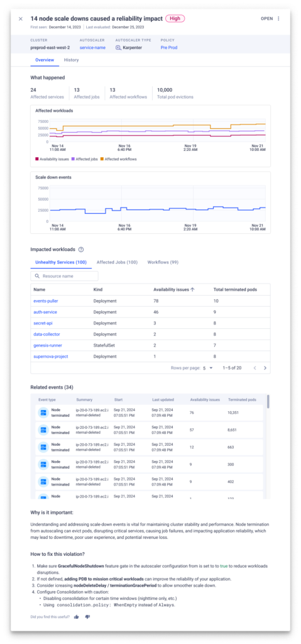The width and height of the screenshot is (301, 644).
Task: Open the supernova-project link
Action: (x=51, y=357)
